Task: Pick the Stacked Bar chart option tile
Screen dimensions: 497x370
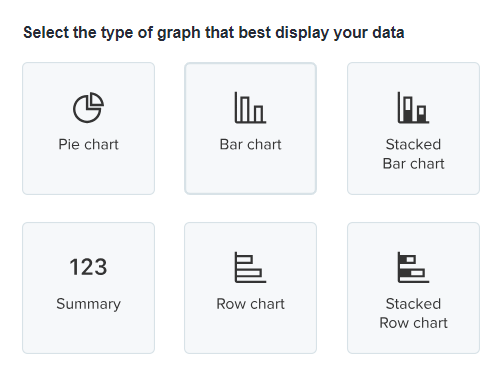Action: (413, 128)
